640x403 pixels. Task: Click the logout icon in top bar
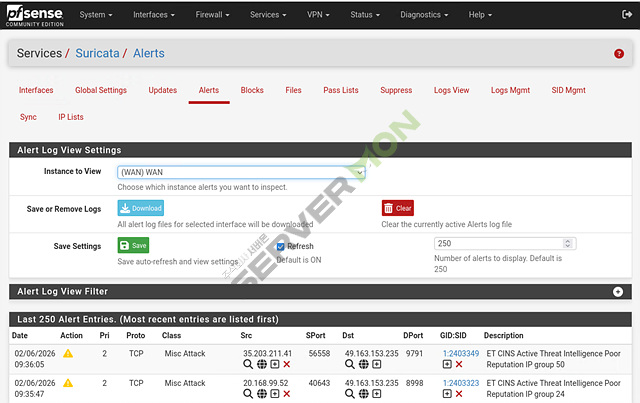(x=627, y=15)
